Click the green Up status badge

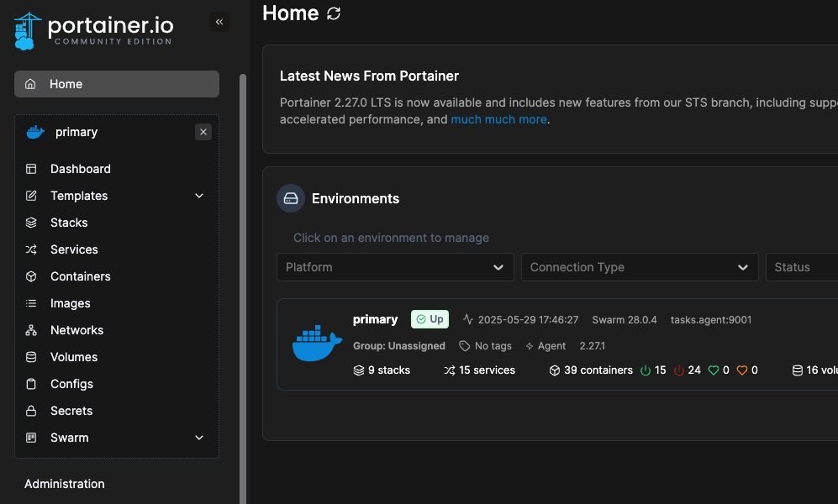[430, 319]
